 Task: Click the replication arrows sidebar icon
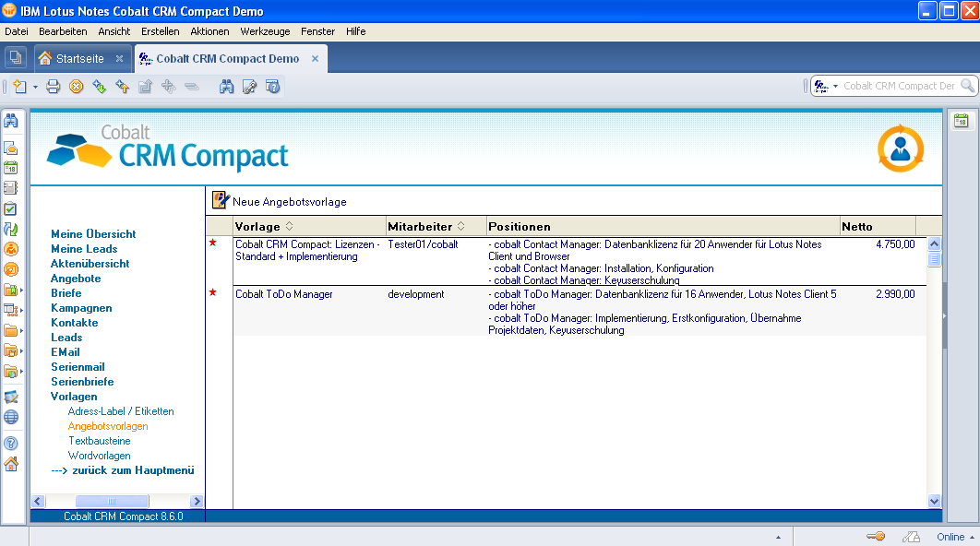[x=11, y=229]
